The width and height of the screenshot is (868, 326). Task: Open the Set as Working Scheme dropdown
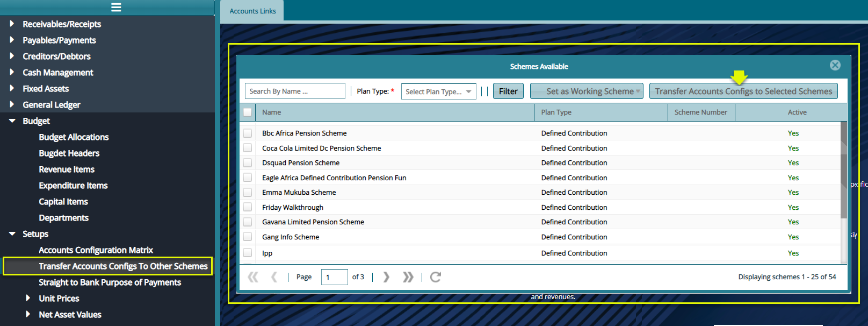point(587,91)
